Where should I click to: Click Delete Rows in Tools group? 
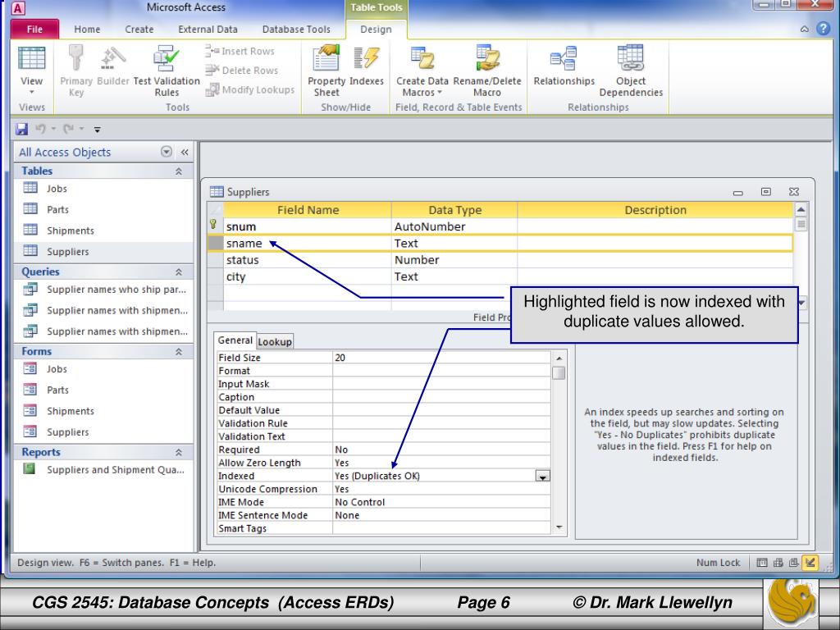pos(242,71)
